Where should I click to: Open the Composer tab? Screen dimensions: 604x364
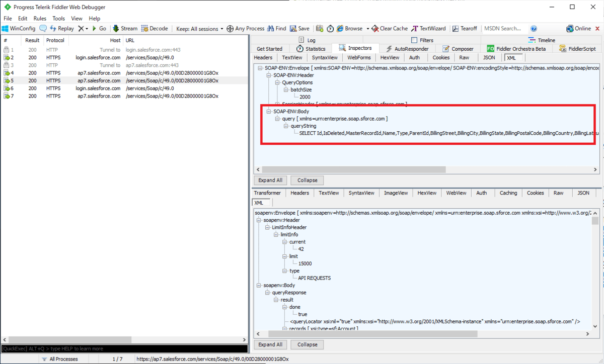click(x=458, y=49)
